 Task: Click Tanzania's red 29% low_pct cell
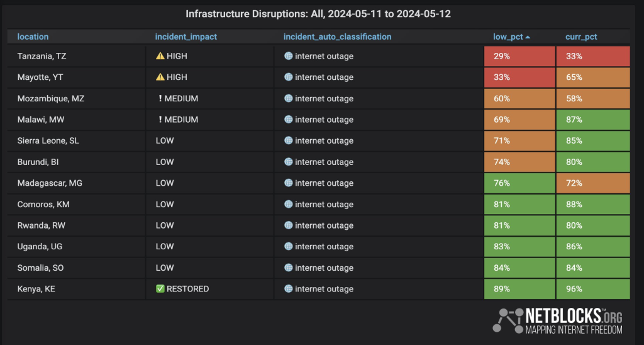tap(519, 56)
